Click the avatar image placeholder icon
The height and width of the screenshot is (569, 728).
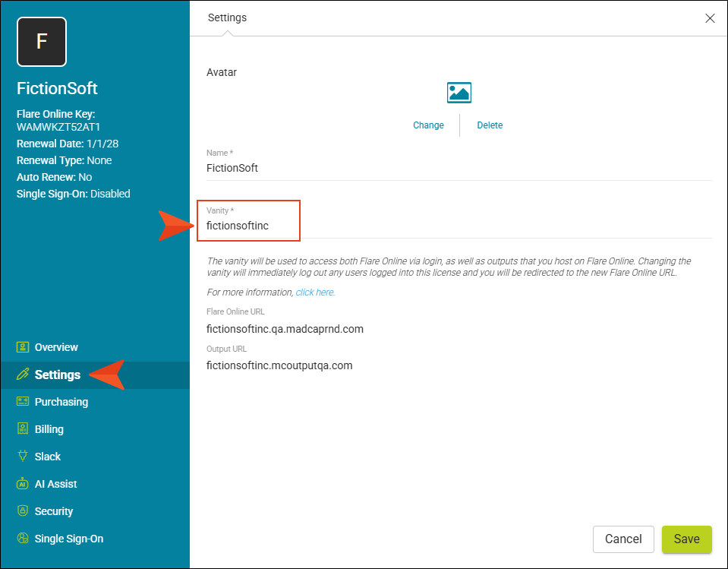pyautogui.click(x=459, y=93)
